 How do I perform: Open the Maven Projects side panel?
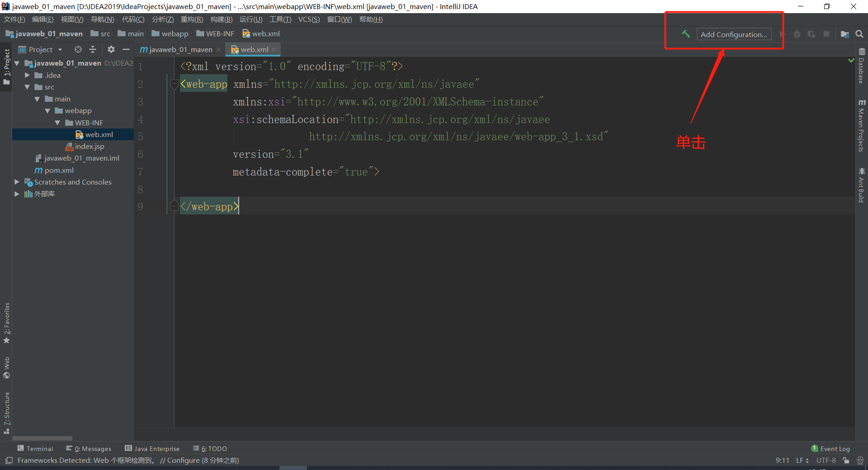(861, 126)
